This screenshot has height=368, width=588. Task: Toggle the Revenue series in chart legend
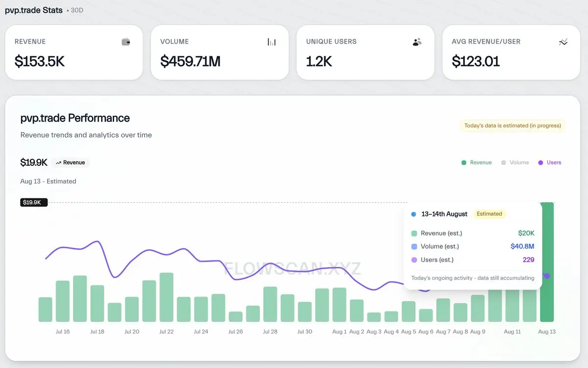click(476, 162)
